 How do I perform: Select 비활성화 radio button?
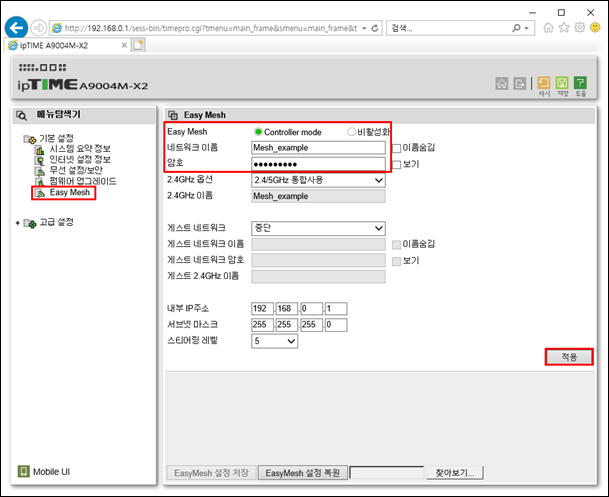[351, 132]
